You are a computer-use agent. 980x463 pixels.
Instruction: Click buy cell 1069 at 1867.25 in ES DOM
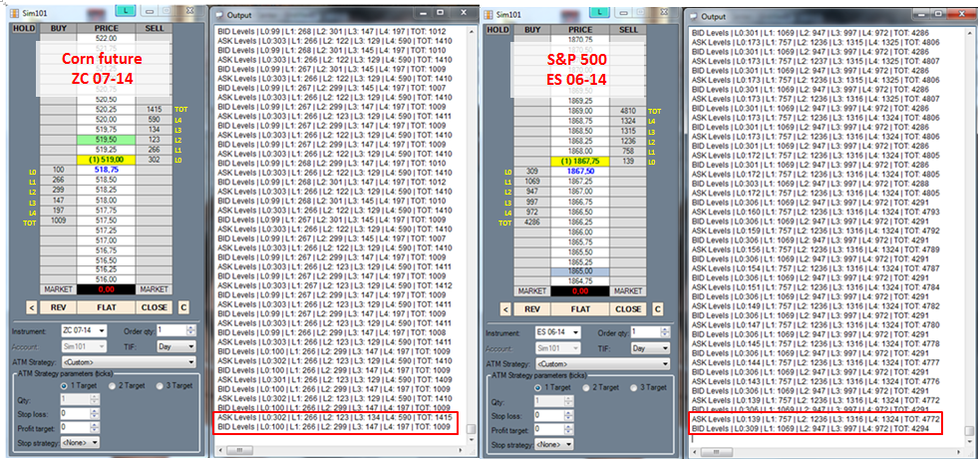(x=532, y=181)
